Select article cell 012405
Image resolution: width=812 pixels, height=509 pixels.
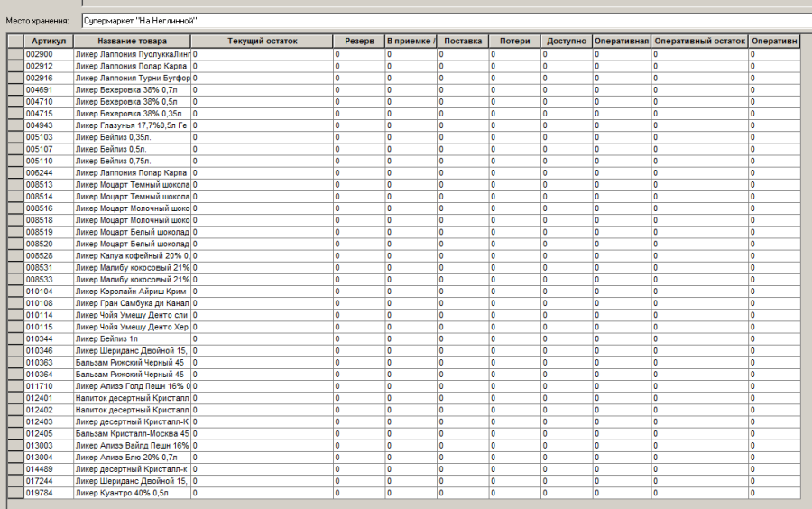(49, 433)
